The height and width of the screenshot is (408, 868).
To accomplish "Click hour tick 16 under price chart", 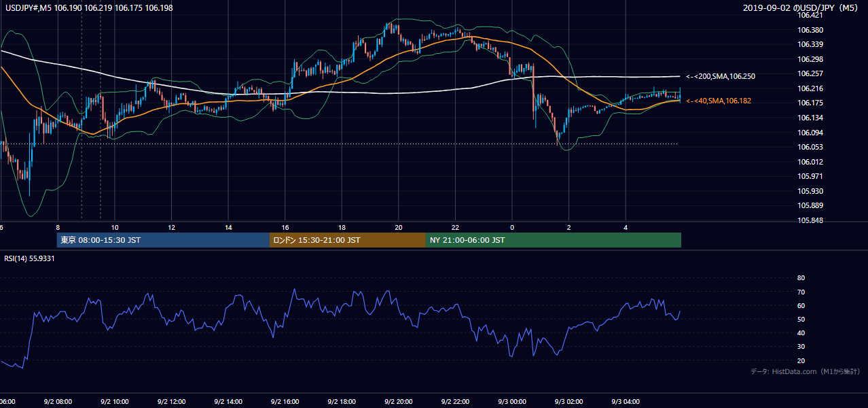I will [285, 228].
